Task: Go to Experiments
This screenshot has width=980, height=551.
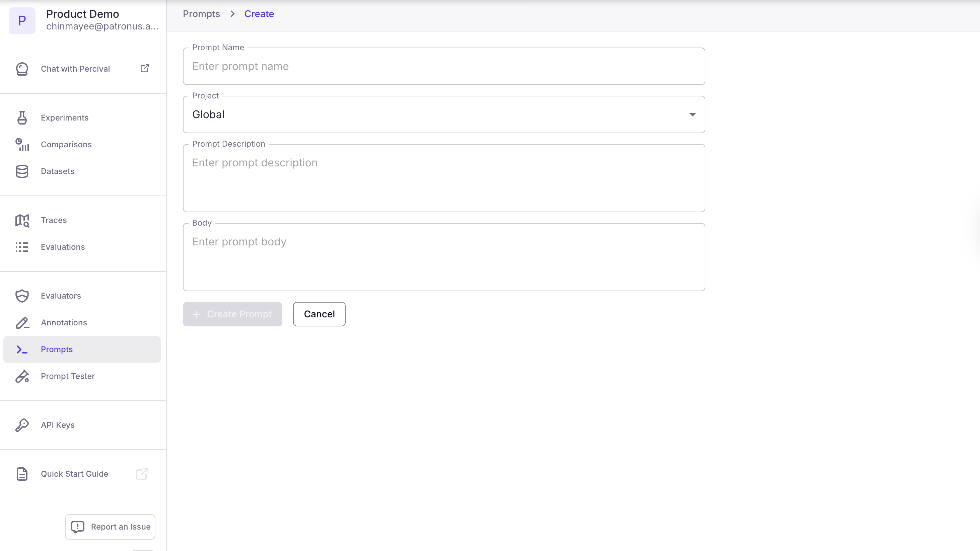Action: click(x=82, y=117)
